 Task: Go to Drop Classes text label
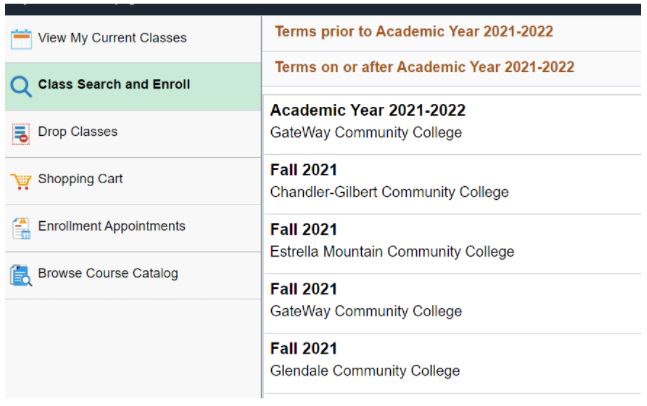[x=77, y=131]
